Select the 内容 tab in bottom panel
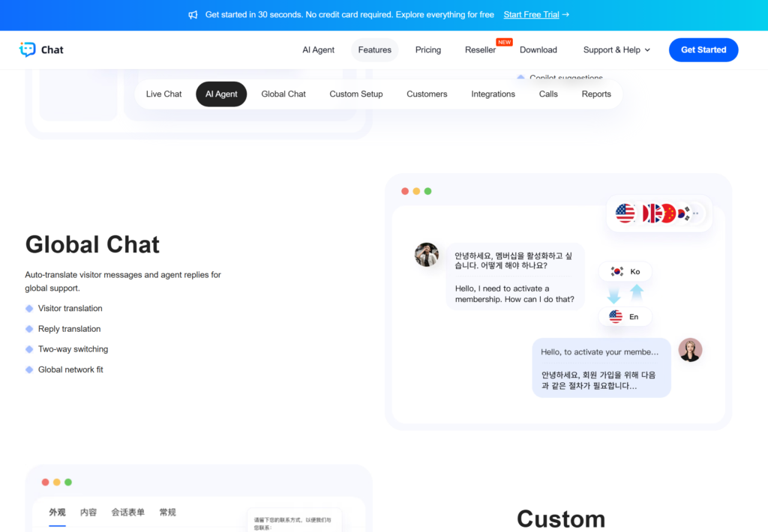This screenshot has height=532, width=768. [88, 513]
